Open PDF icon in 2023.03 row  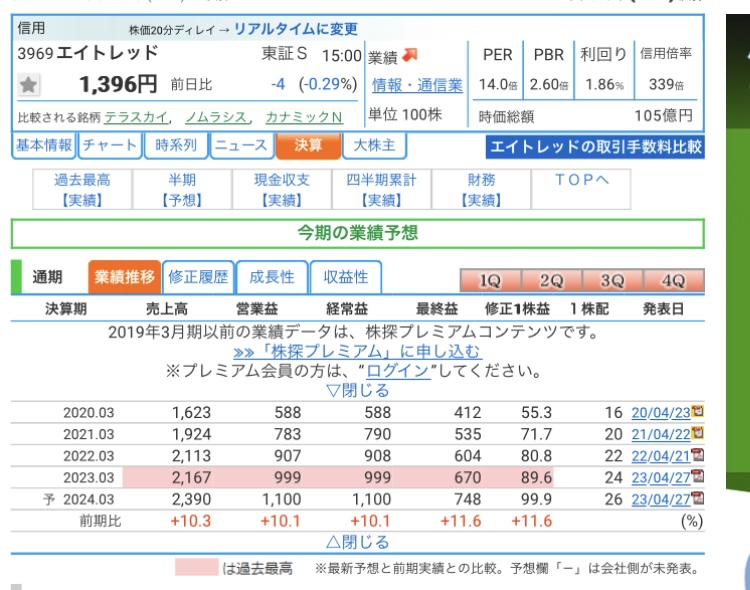(698, 476)
